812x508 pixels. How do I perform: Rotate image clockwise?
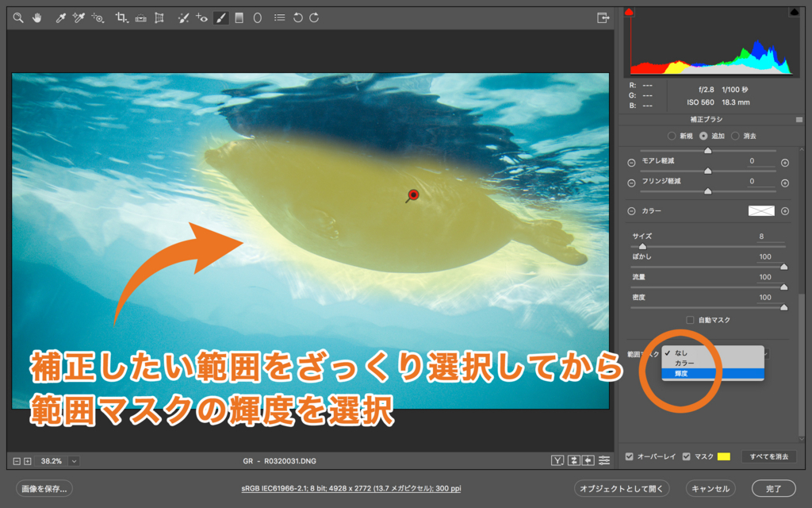[x=314, y=17]
